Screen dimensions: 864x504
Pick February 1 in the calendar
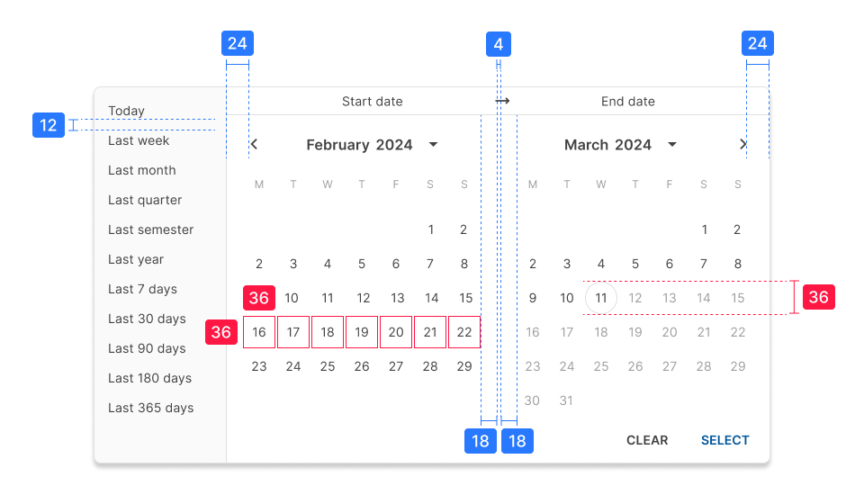tap(431, 229)
